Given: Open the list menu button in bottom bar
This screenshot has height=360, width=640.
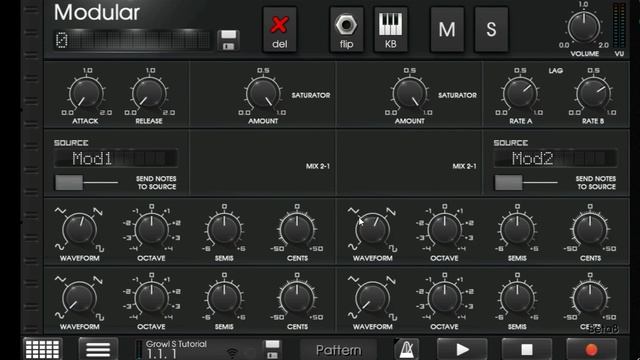Looking at the screenshot, I should point(98,349).
